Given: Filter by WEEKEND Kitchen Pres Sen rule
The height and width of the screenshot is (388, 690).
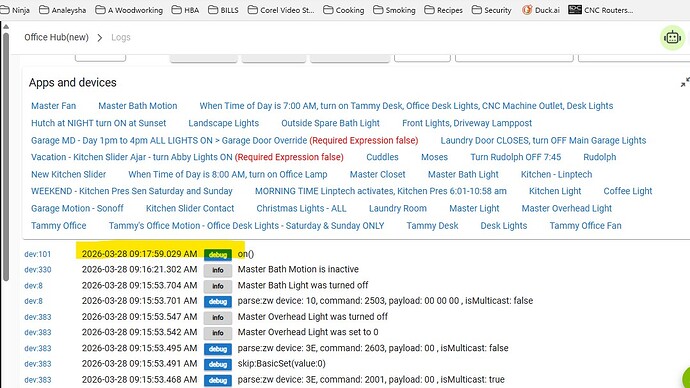Looking at the screenshot, I should click(132, 191).
